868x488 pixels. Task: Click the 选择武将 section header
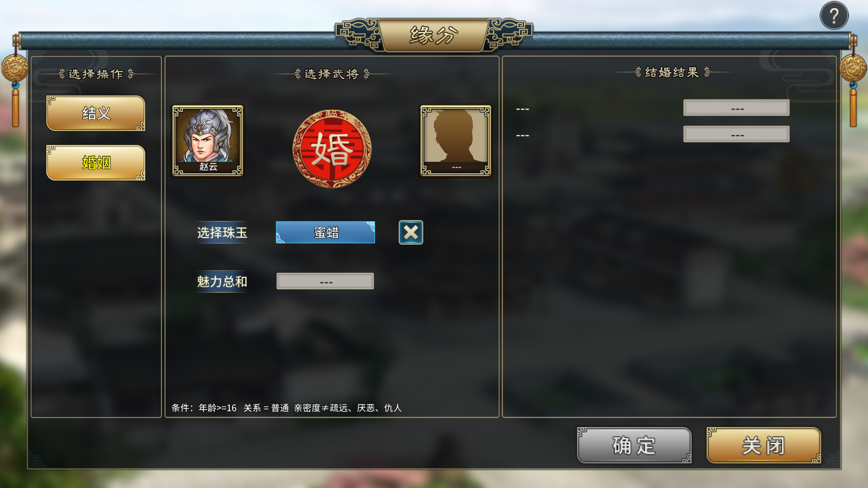click(332, 74)
